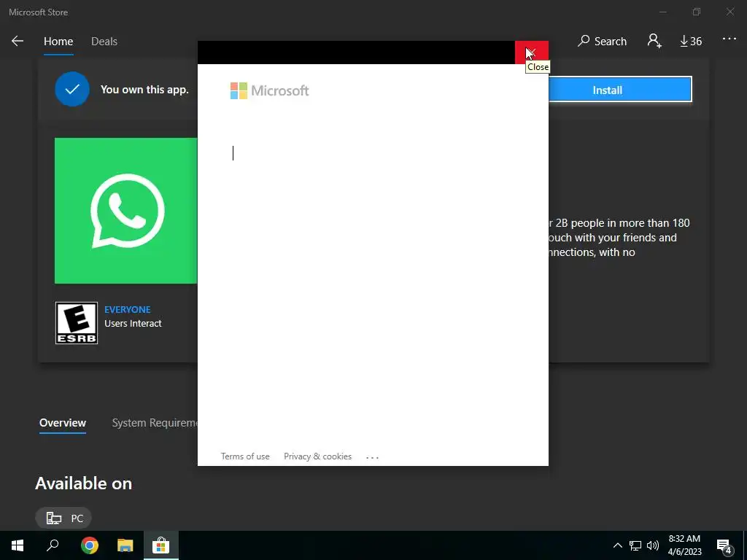Open the Home tab in Microsoft Store
This screenshot has height=560, width=747.
pyautogui.click(x=58, y=42)
